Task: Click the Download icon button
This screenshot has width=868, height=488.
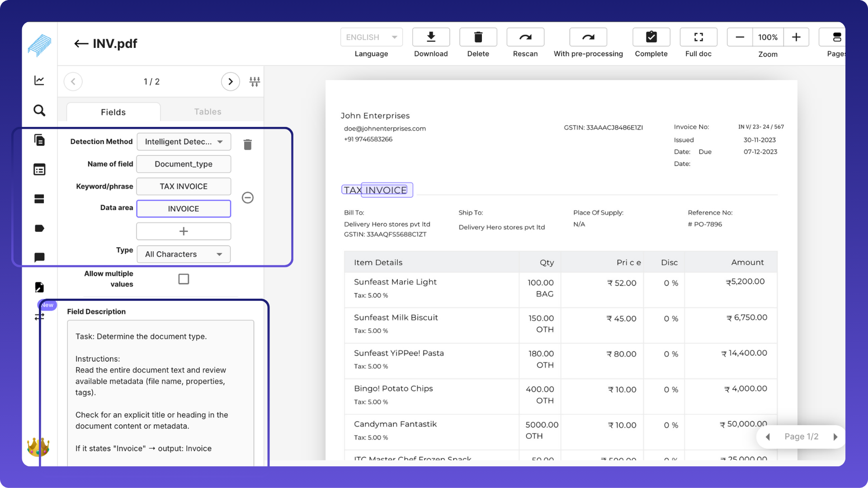Action: (x=431, y=37)
